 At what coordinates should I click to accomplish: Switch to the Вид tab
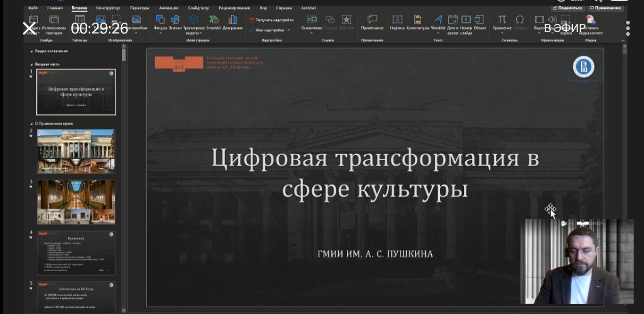click(263, 8)
